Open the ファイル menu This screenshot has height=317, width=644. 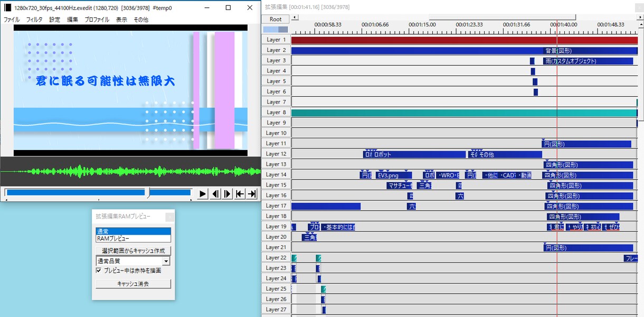click(12, 20)
